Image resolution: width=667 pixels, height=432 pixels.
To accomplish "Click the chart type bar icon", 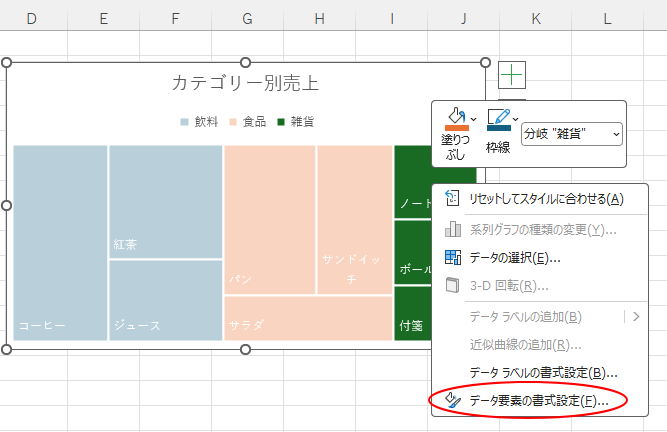I will click(x=453, y=229).
